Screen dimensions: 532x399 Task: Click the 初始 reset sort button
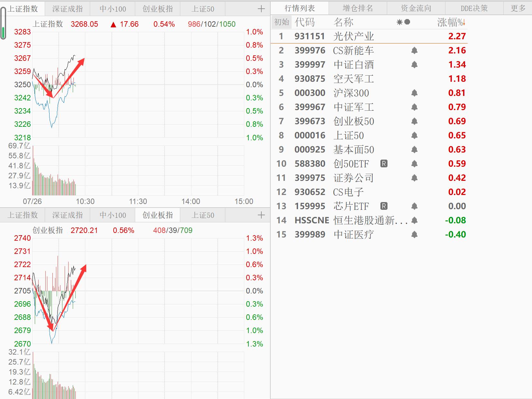point(282,22)
